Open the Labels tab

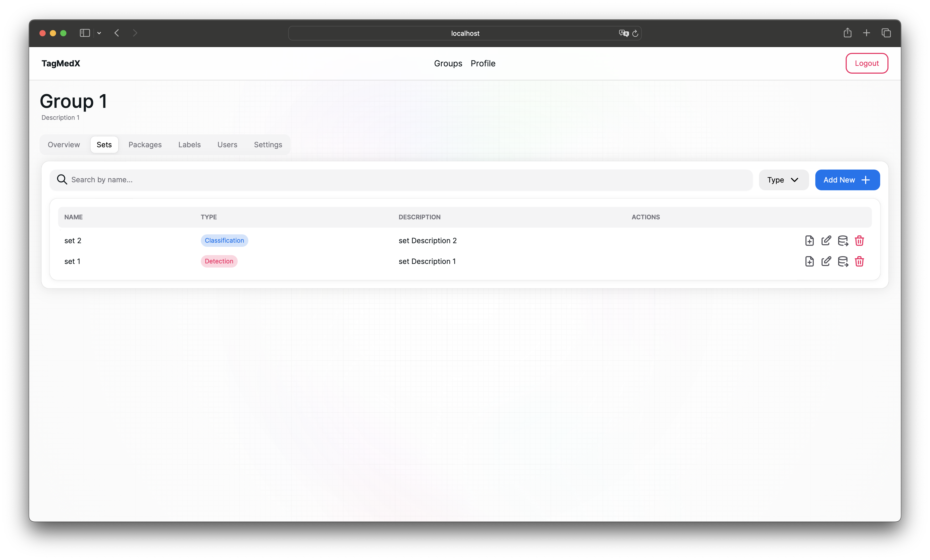189,145
